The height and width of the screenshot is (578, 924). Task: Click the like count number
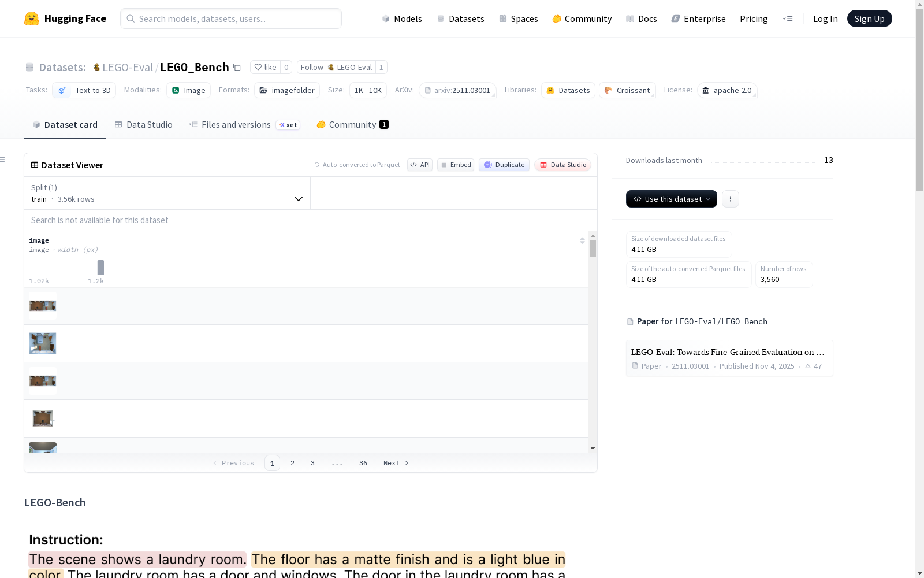click(286, 67)
